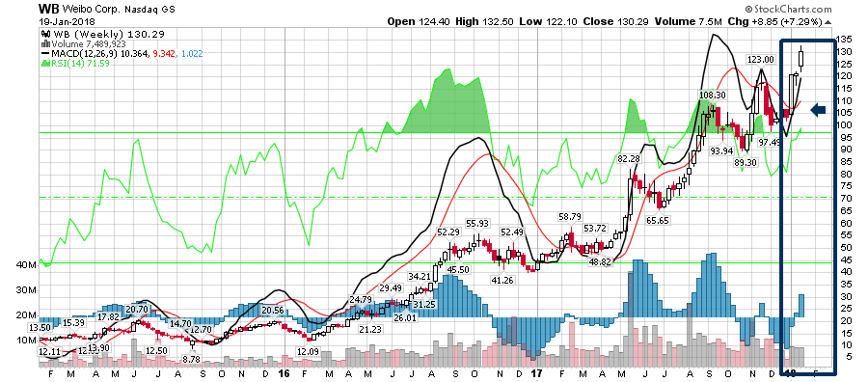Click the 17.82 price label
868x382 pixels.
point(107,316)
